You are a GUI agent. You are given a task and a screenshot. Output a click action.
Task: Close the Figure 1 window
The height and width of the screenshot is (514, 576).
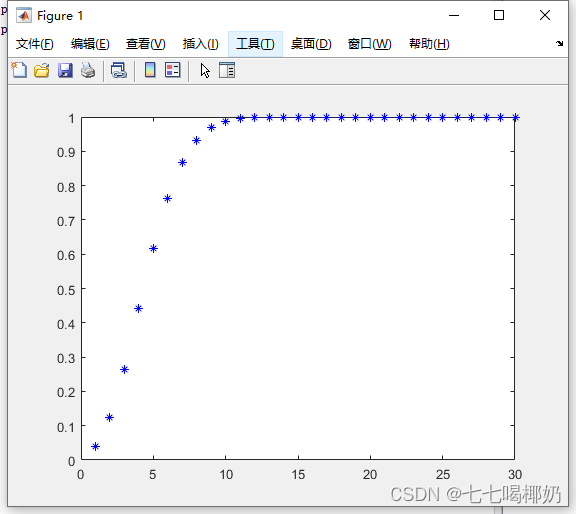tap(545, 15)
